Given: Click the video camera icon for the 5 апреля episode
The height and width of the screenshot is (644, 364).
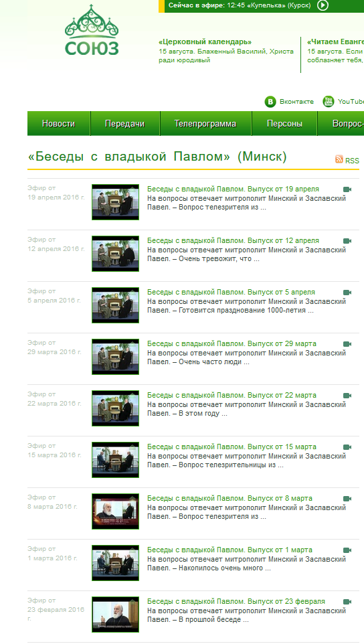Looking at the screenshot, I should (x=347, y=293).
